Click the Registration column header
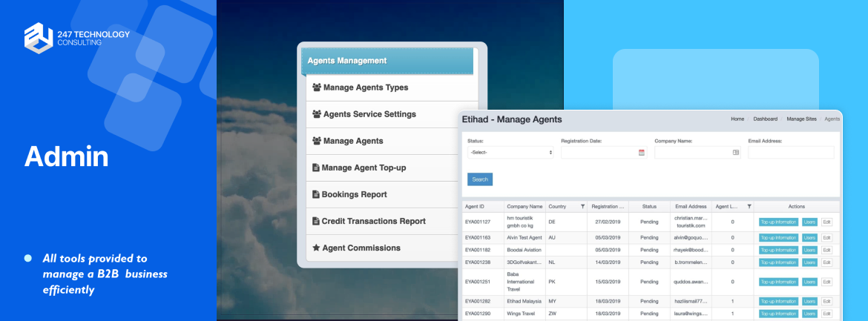This screenshot has height=321, width=868. click(608, 206)
